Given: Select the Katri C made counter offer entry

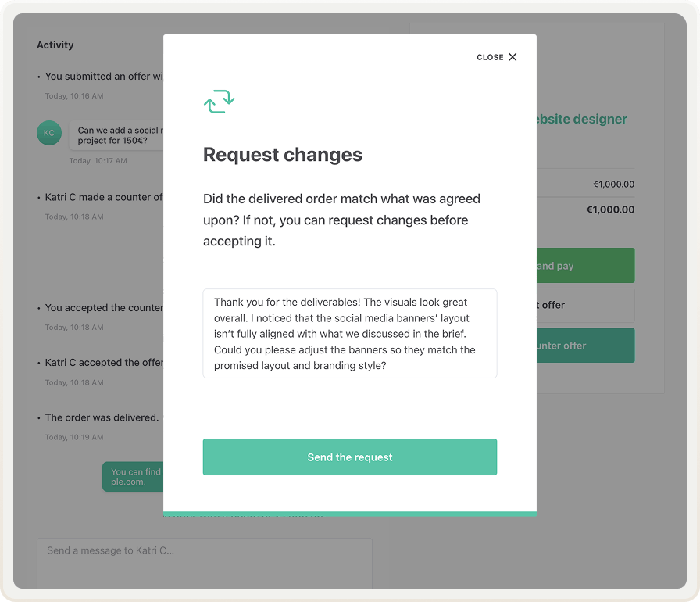Looking at the screenshot, I should click(x=102, y=196).
